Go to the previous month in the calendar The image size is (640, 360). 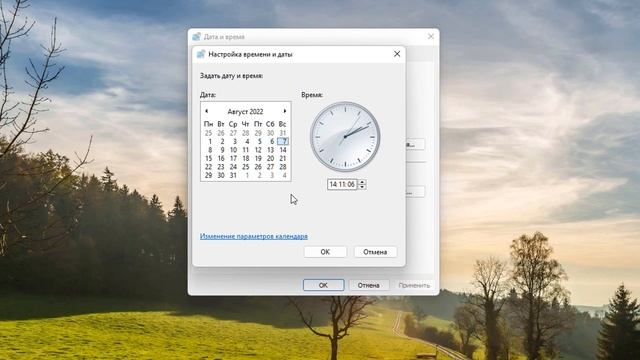tap(207, 111)
